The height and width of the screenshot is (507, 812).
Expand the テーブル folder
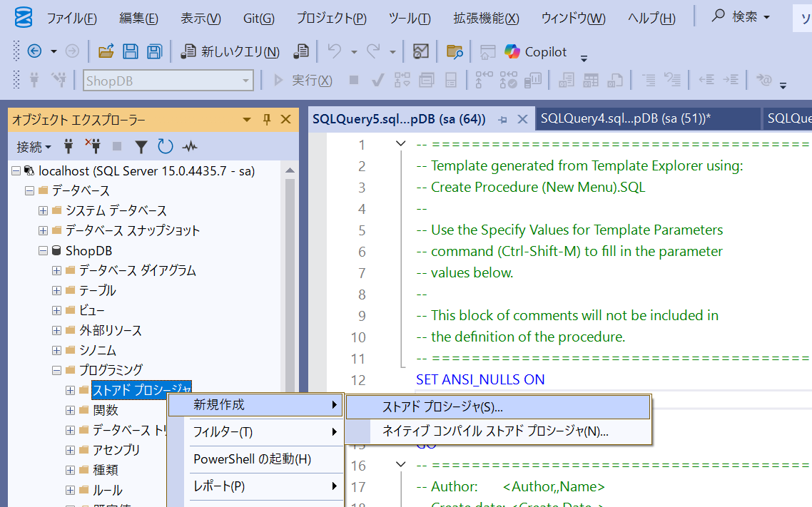tap(56, 291)
